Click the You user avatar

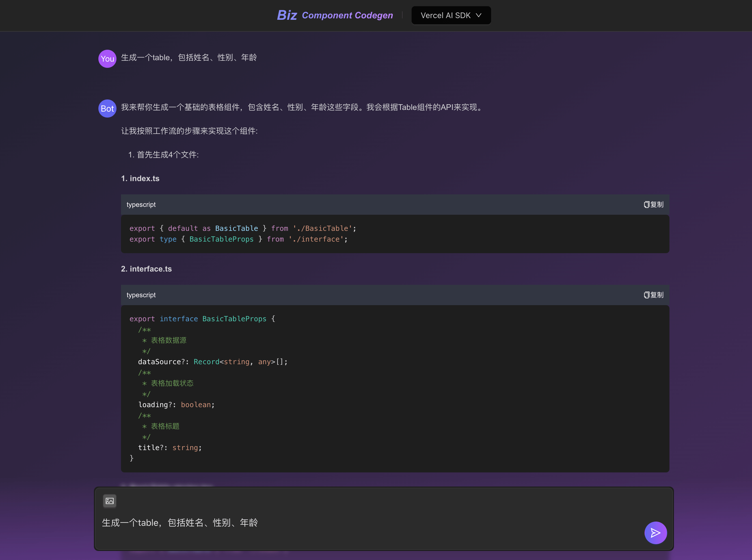(x=107, y=59)
